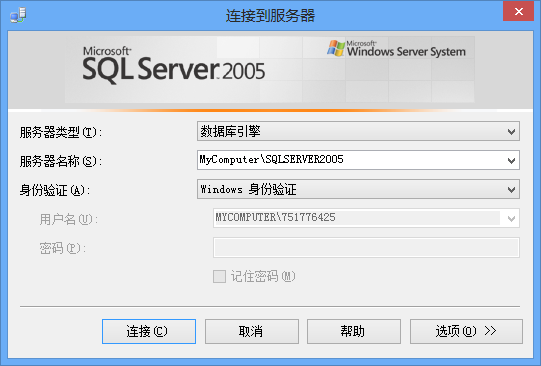
Task: Click the Windows flag logo in banner
Action: pos(336,48)
